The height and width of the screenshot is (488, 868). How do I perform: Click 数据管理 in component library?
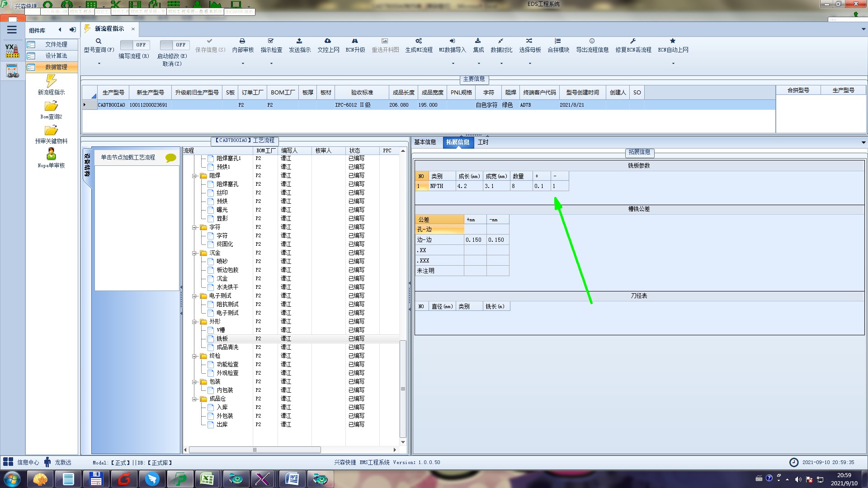tap(56, 67)
